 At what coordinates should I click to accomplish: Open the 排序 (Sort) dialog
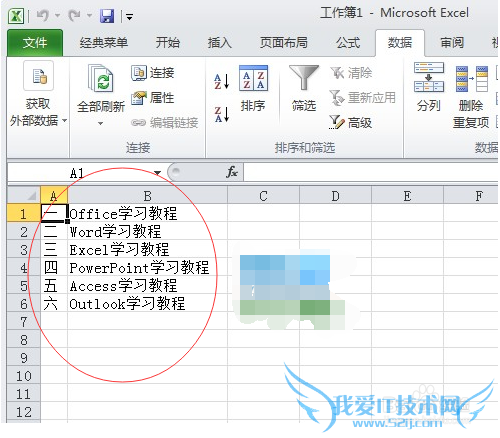click(253, 89)
